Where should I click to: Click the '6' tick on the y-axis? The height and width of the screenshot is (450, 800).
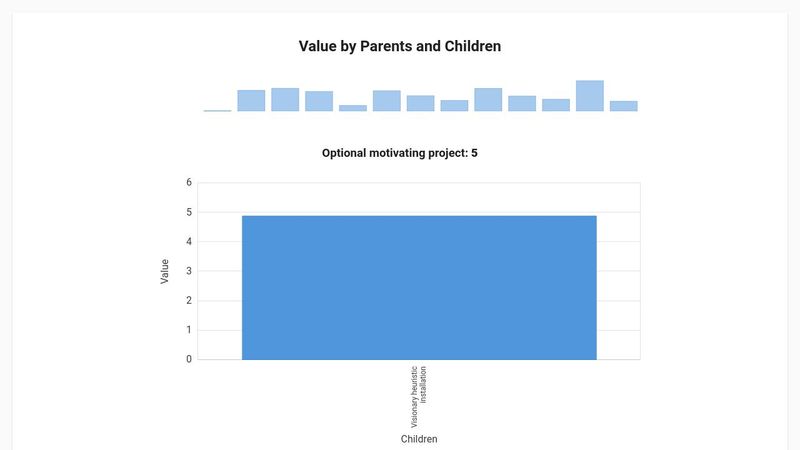188,183
